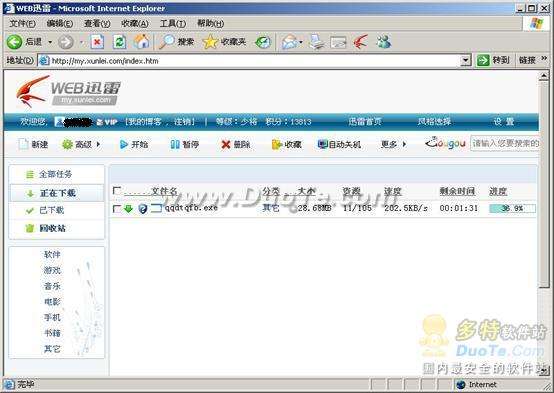Click file name qqdtqfb.exe
Image resolution: width=554 pixels, height=393 pixels.
coord(191,208)
